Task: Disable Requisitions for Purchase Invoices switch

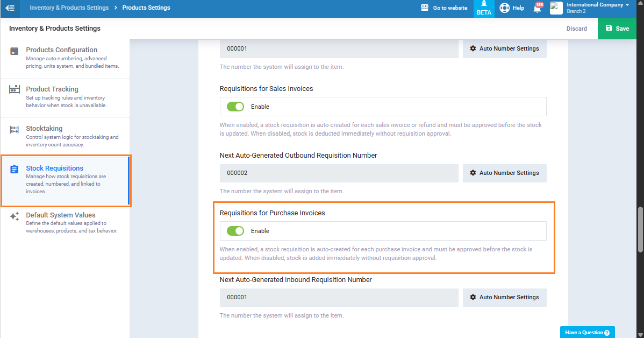Action: (x=235, y=231)
